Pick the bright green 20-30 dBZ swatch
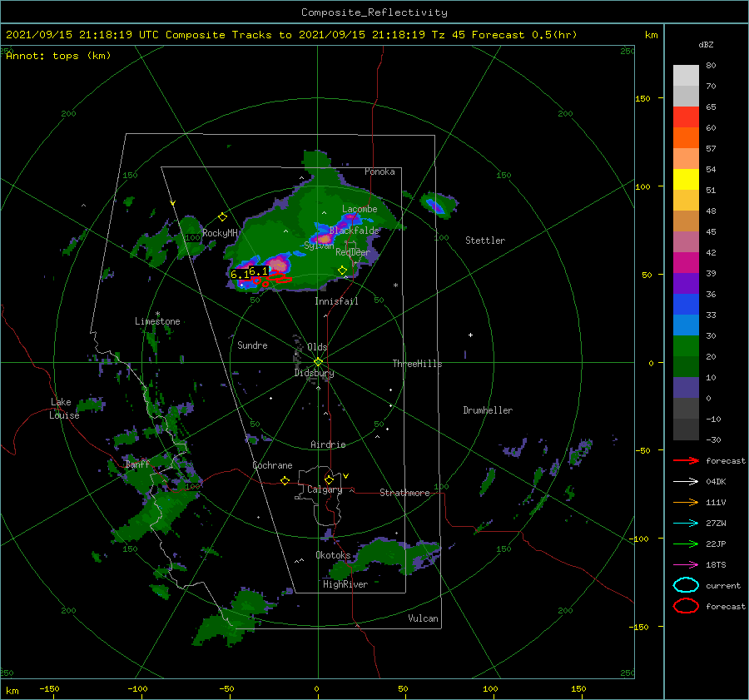Image resolution: width=749 pixels, height=700 pixels. pyautogui.click(x=686, y=346)
